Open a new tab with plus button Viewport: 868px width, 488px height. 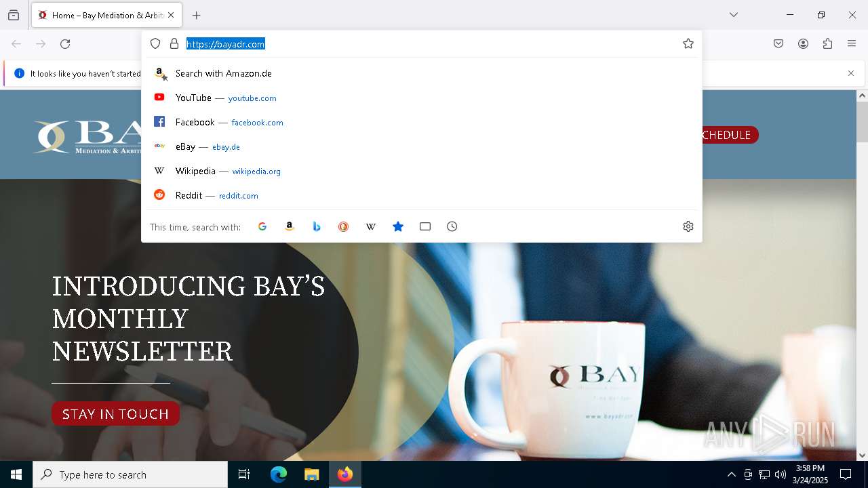click(x=197, y=15)
